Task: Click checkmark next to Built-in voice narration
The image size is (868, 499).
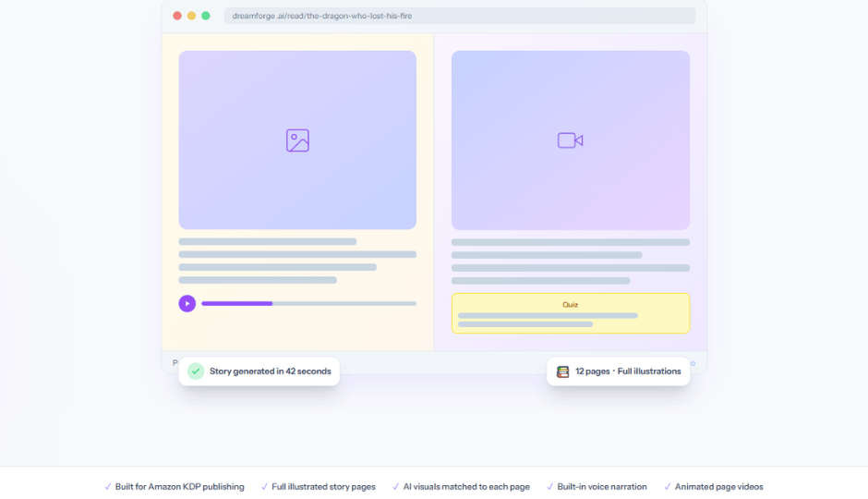Action: click(x=549, y=487)
